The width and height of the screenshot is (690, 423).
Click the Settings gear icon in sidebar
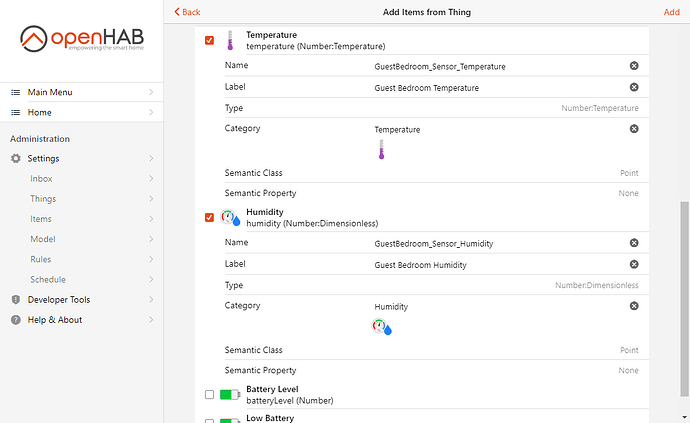pos(16,159)
